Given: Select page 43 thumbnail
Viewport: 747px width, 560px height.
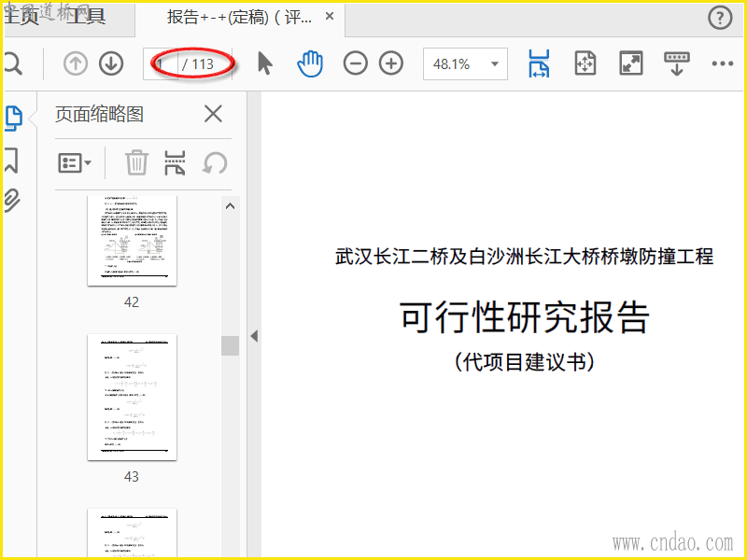Looking at the screenshot, I should (132, 398).
